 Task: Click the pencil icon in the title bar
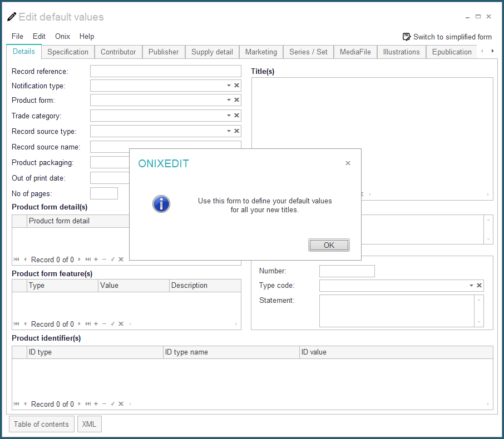coord(11,17)
